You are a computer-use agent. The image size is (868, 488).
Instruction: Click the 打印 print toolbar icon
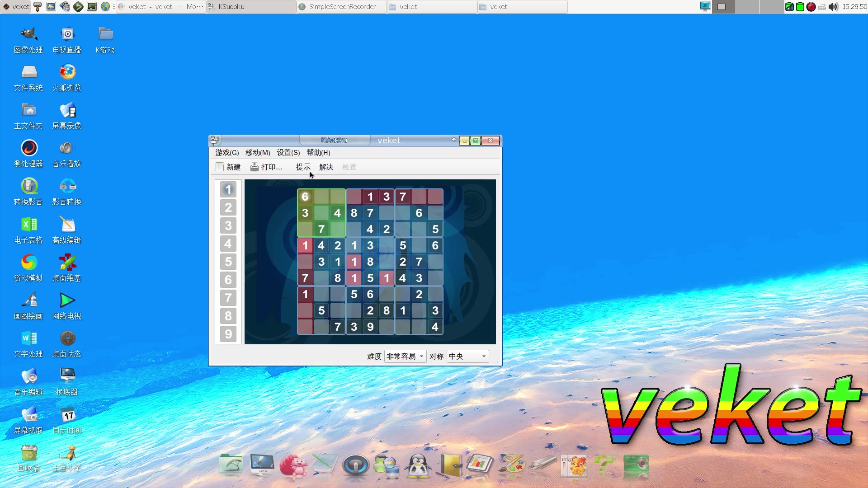pyautogui.click(x=255, y=167)
